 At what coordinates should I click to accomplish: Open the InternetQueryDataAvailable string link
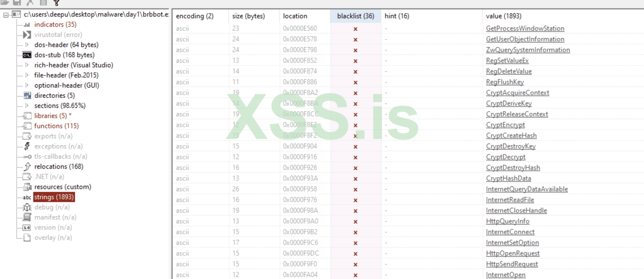point(527,189)
